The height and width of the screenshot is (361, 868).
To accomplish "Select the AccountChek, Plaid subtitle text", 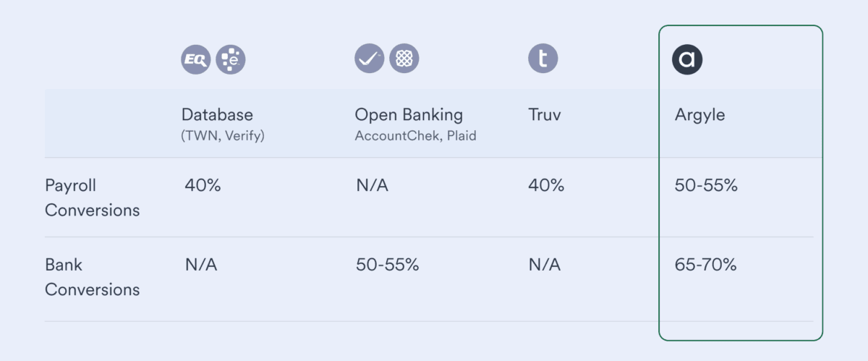I will click(415, 136).
